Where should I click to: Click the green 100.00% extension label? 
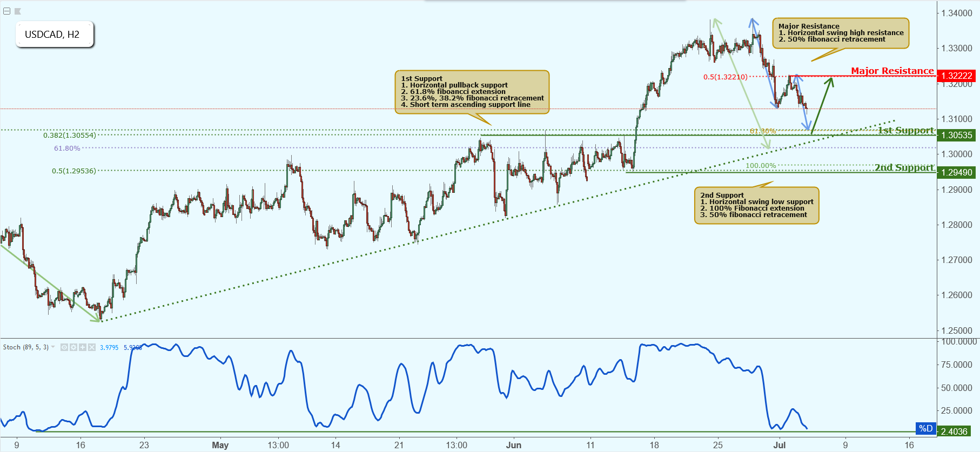tap(761, 166)
